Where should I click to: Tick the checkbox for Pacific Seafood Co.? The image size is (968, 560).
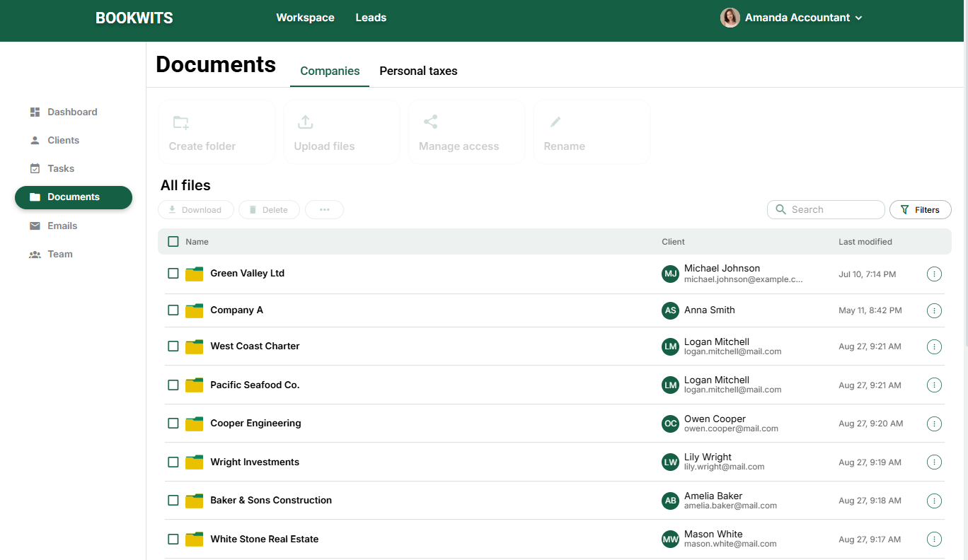(173, 385)
